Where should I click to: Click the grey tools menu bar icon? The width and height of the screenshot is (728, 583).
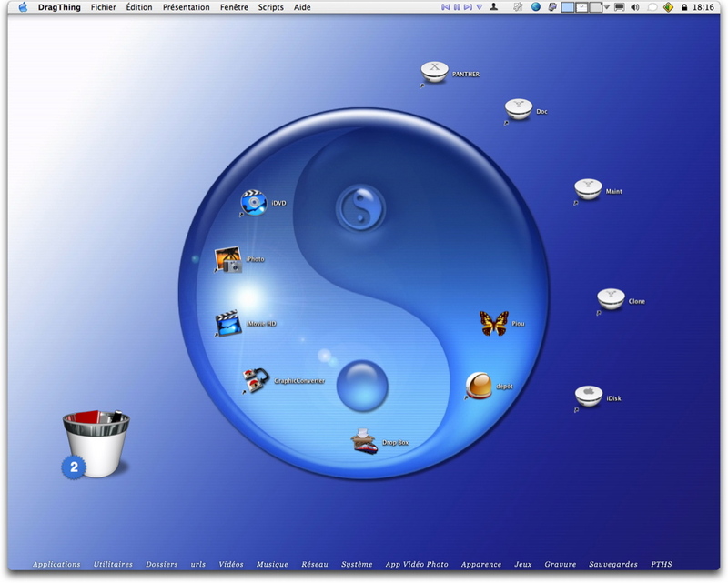tap(518, 7)
